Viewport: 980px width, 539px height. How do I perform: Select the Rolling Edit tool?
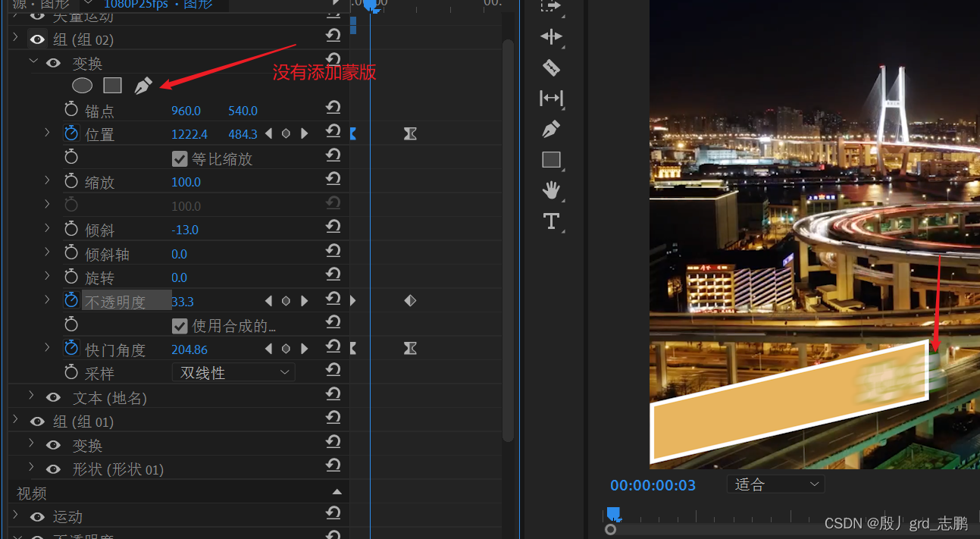(x=551, y=36)
